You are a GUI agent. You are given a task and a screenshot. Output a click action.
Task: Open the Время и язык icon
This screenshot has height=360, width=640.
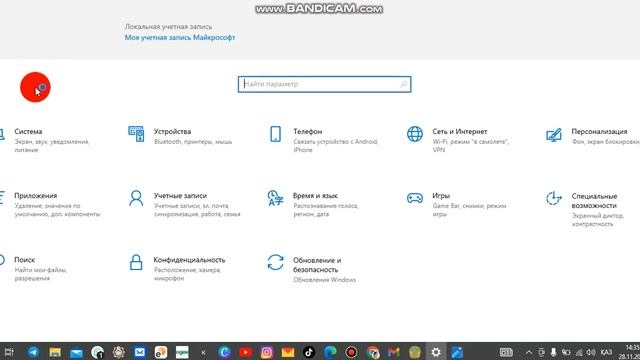[x=276, y=198]
